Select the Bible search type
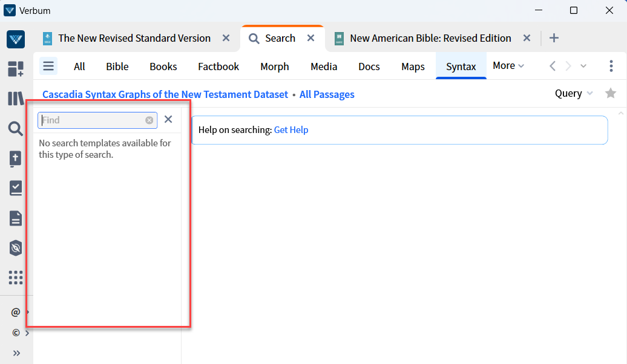 point(117,67)
